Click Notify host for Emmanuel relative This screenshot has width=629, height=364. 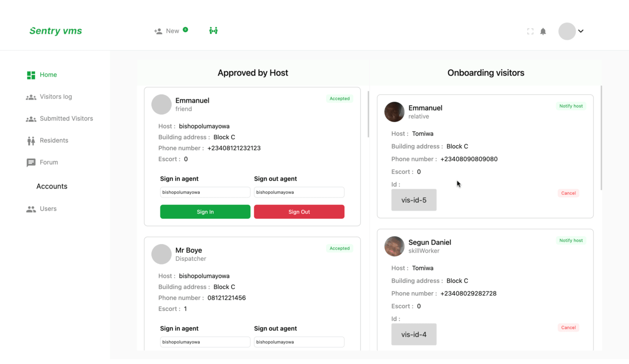click(x=571, y=106)
